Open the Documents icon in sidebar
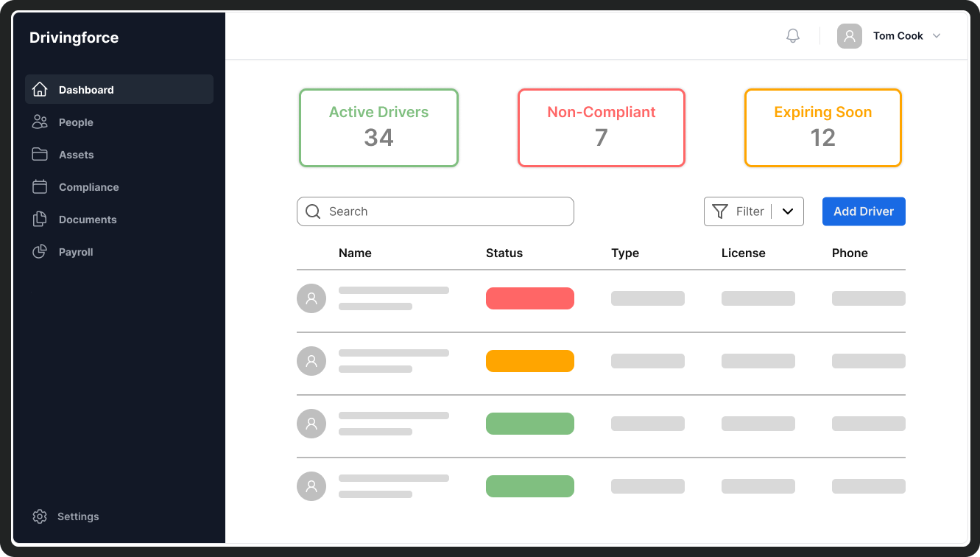Screen dimensions: 980x557 [x=40, y=219]
